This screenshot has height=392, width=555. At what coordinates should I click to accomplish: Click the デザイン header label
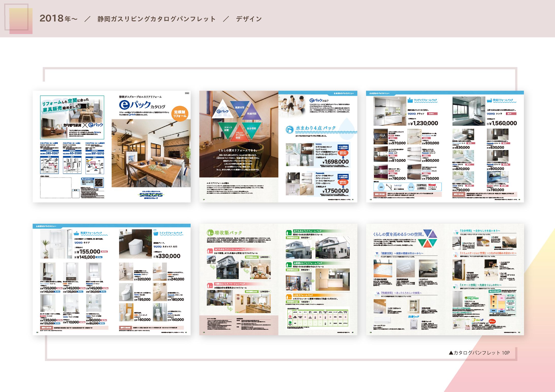click(249, 19)
